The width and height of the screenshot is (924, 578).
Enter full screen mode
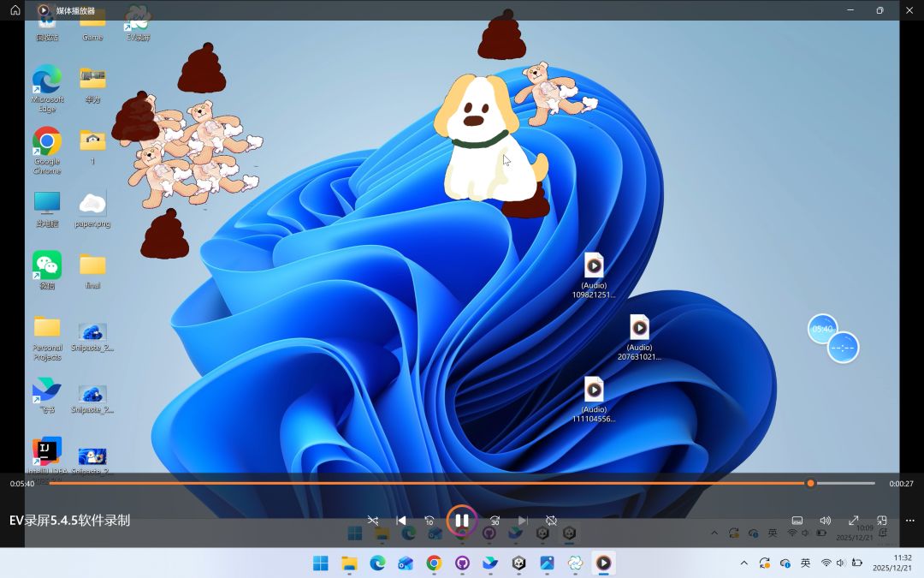click(x=853, y=520)
